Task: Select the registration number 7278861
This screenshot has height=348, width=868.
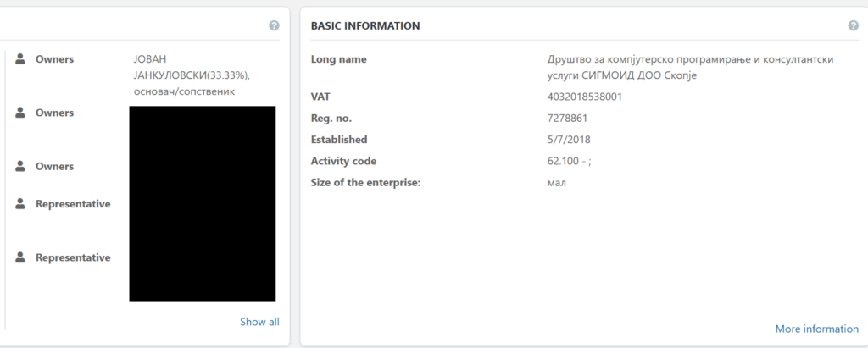Action: point(568,118)
